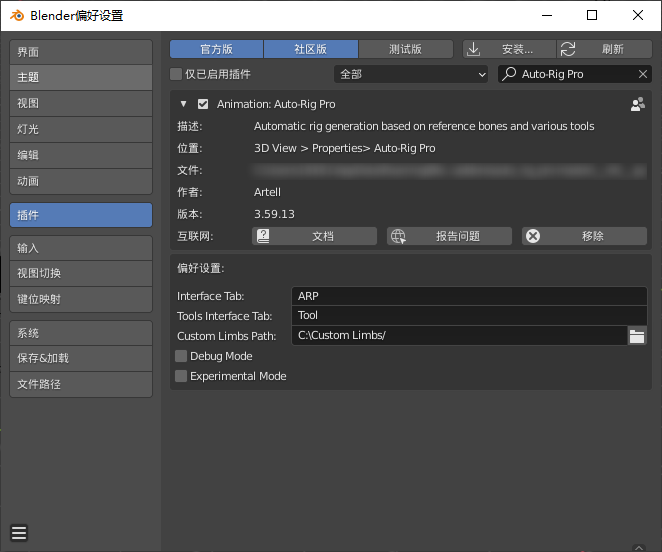Click the author name Artell

[267, 192]
